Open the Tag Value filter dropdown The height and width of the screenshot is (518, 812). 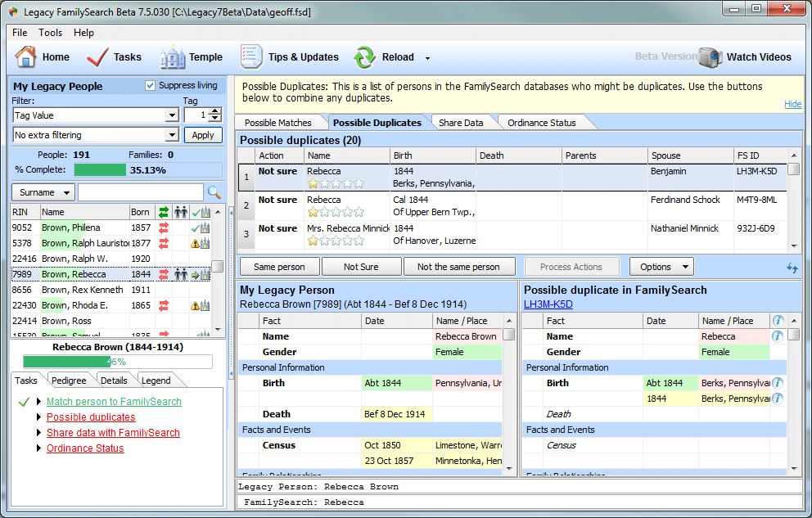click(x=173, y=115)
